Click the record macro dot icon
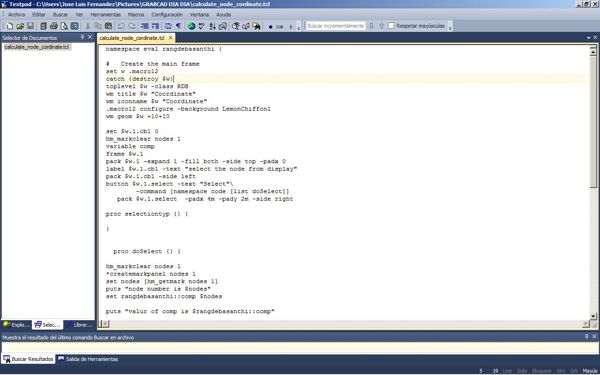Viewport: 600px width, 375px height. 271,27
